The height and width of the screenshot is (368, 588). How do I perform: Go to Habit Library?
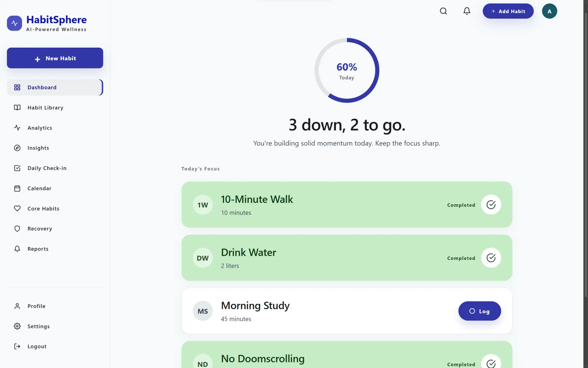pyautogui.click(x=55, y=107)
